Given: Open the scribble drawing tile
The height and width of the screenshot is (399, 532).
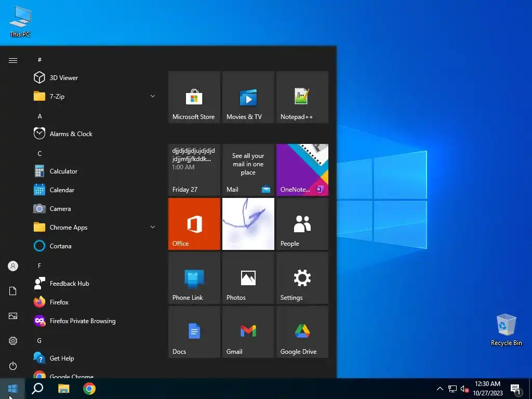Looking at the screenshot, I should coord(248,224).
